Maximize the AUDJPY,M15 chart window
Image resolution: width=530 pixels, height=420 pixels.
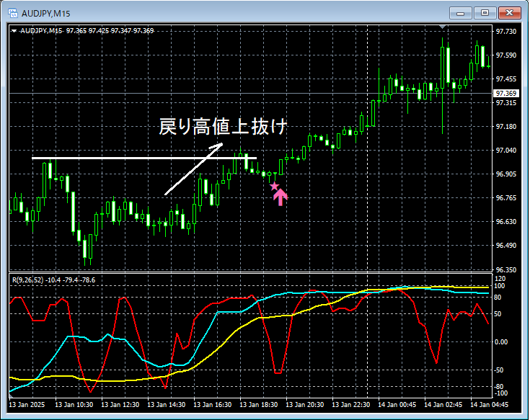point(485,13)
